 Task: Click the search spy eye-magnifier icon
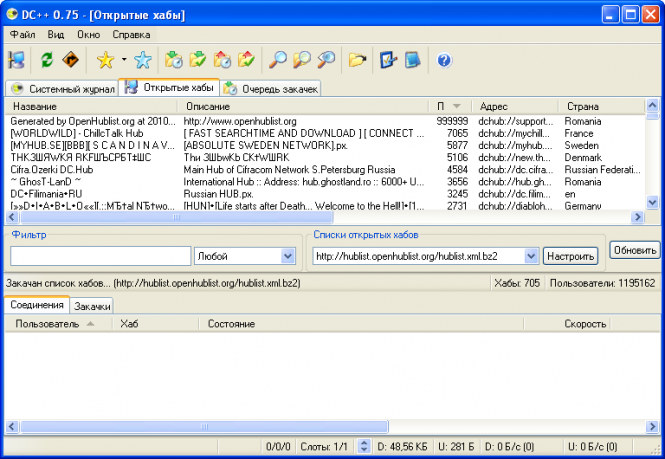pos(326,60)
